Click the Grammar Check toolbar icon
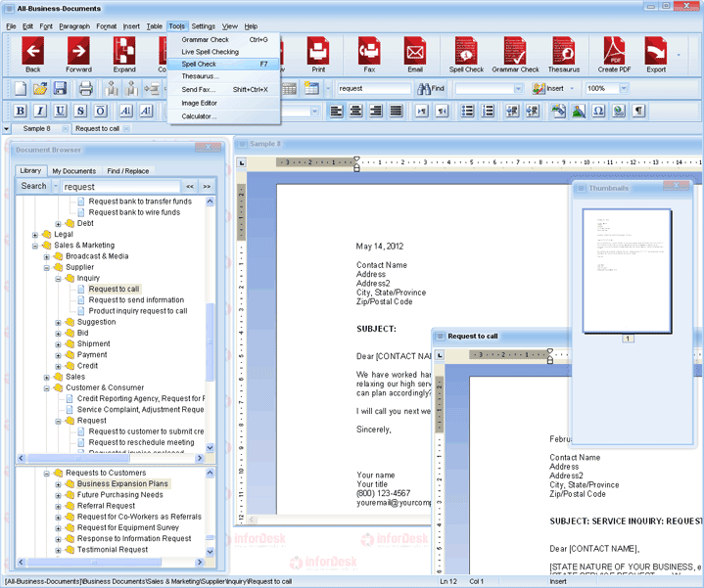The width and height of the screenshot is (704, 588). tap(515, 55)
